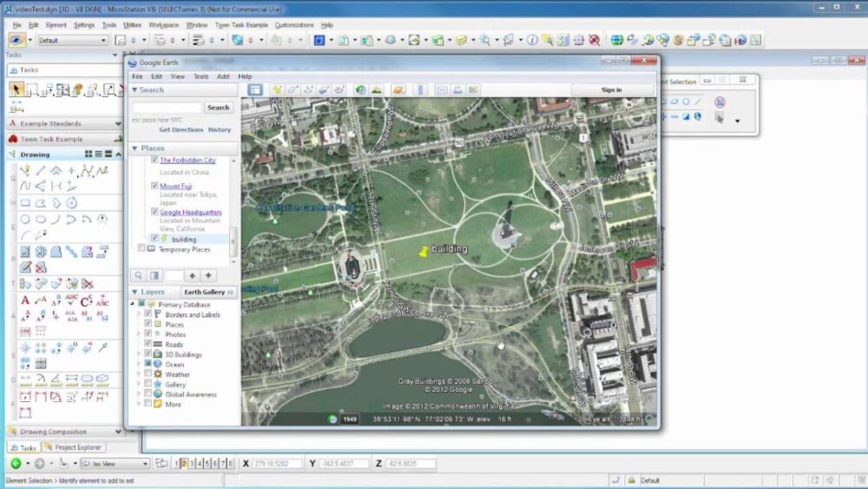The width and height of the screenshot is (868, 489).
Task: Open the Utilities menu in MicroStation
Action: tap(132, 25)
